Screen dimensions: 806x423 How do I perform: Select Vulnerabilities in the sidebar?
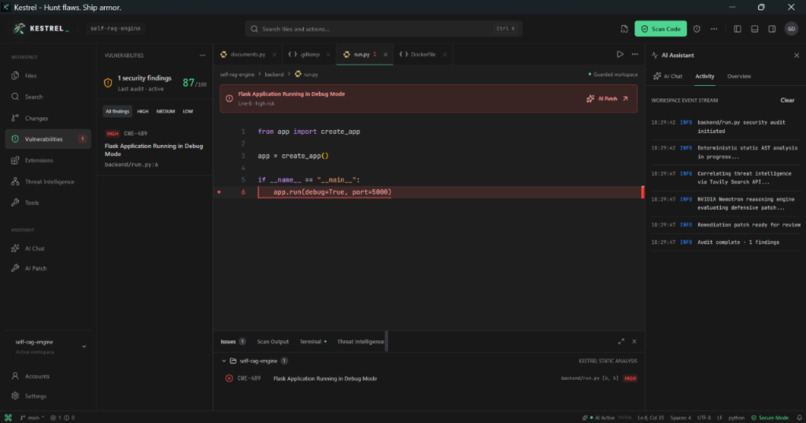tap(48, 139)
